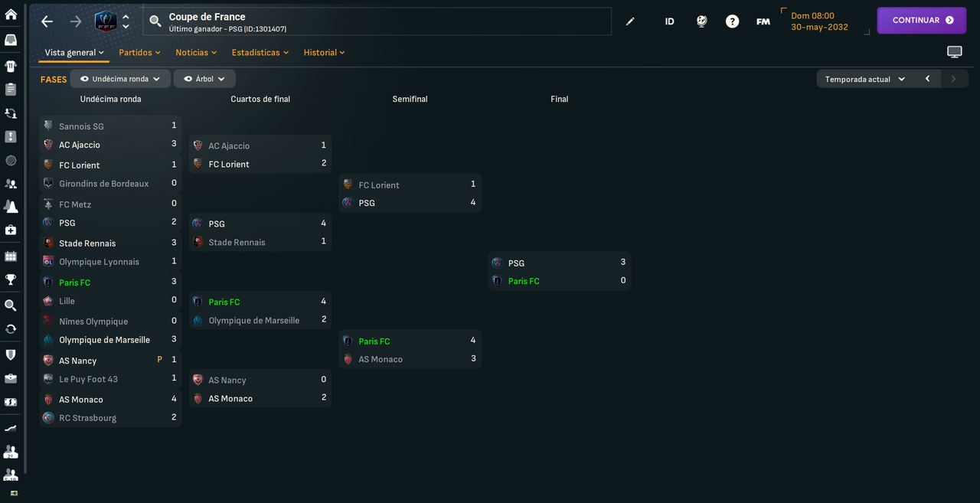980x503 pixels.
Task: Click AS Nancy in Cuartos de final
Action: [x=227, y=381]
